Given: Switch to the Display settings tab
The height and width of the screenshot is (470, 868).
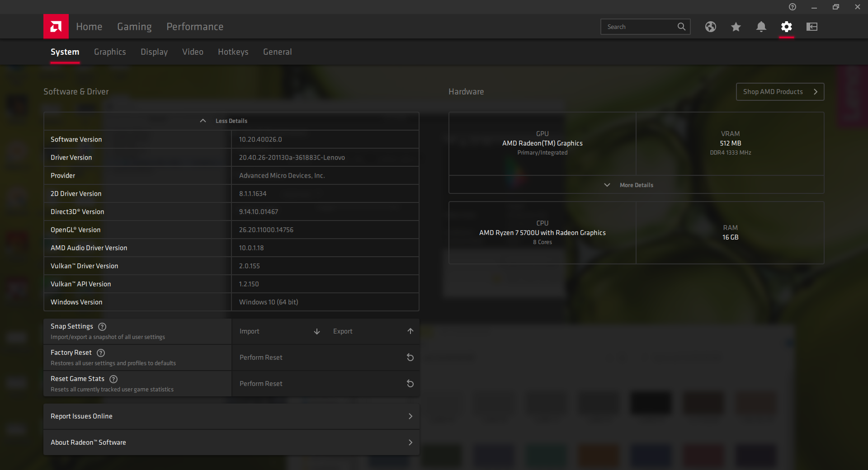Looking at the screenshot, I should 154,52.
